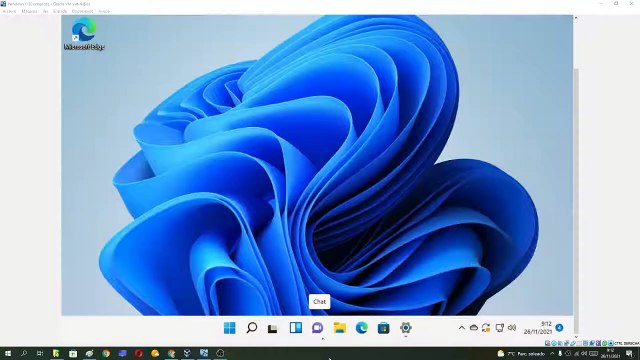Open Microsoft Store from the Windows 11 taskbar
This screenshot has width=640, height=360.
[383, 328]
